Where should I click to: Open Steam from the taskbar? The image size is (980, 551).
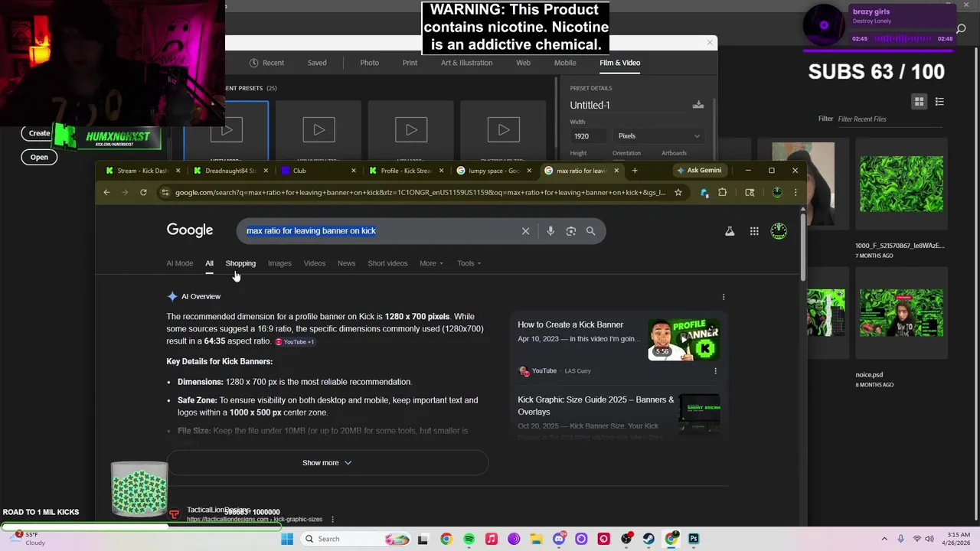648,539
